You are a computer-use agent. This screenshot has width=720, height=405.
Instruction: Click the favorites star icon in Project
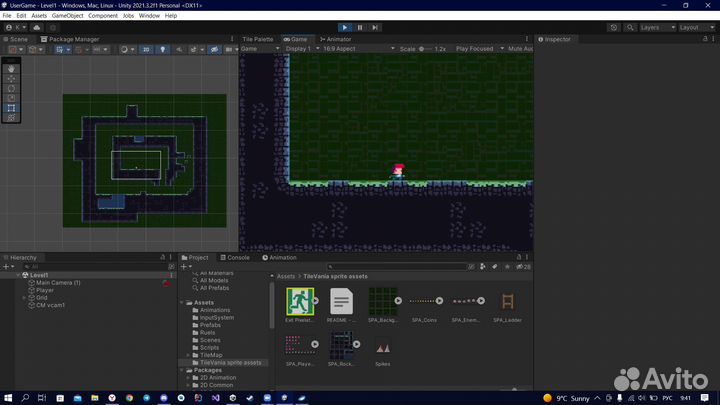click(507, 267)
